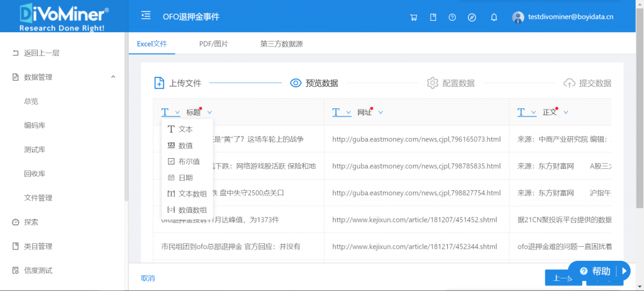Click URL ending 796165073.html
This screenshot has width=644, height=291.
point(416,139)
